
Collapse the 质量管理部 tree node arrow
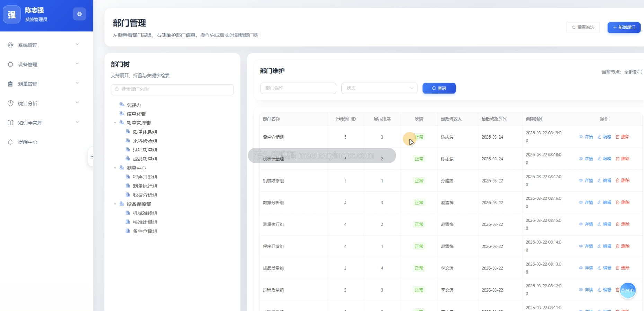click(x=115, y=123)
